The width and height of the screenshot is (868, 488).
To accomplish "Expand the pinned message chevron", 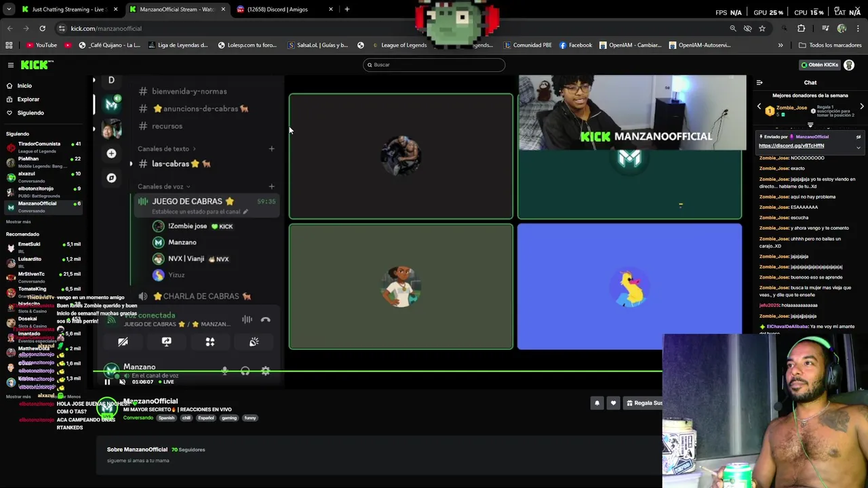I will tap(858, 148).
